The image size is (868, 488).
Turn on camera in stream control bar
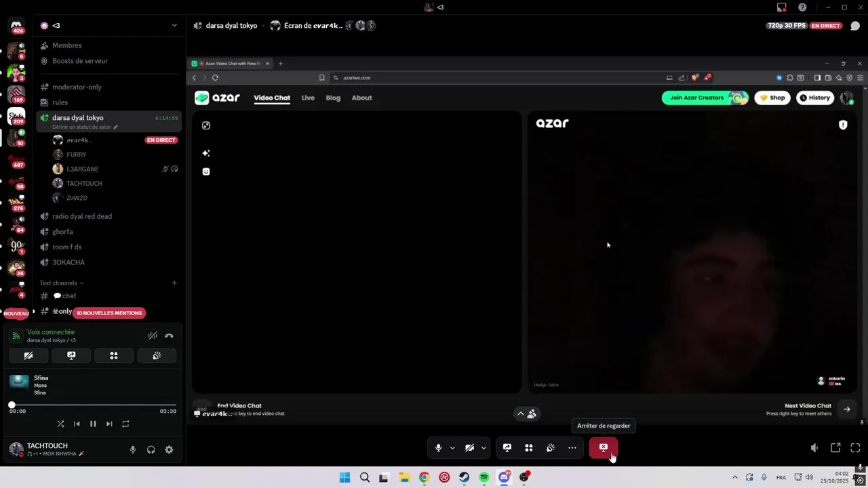point(469,447)
